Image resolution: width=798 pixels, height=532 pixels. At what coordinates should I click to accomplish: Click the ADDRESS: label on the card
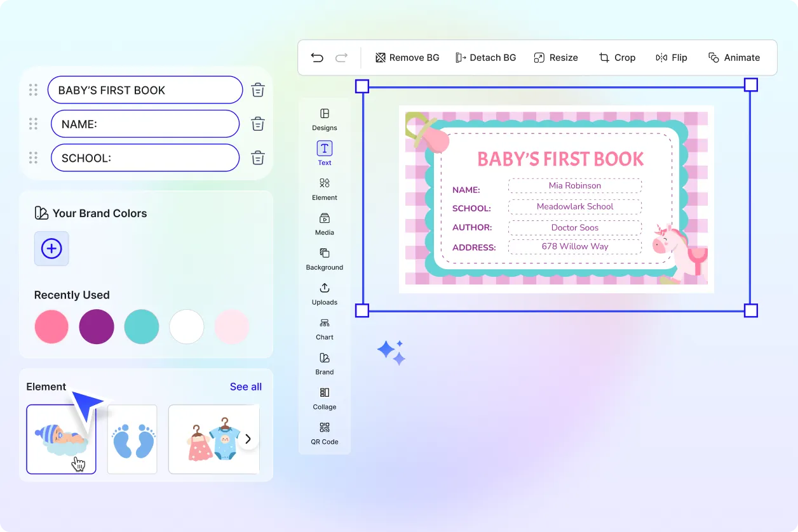tap(474, 248)
